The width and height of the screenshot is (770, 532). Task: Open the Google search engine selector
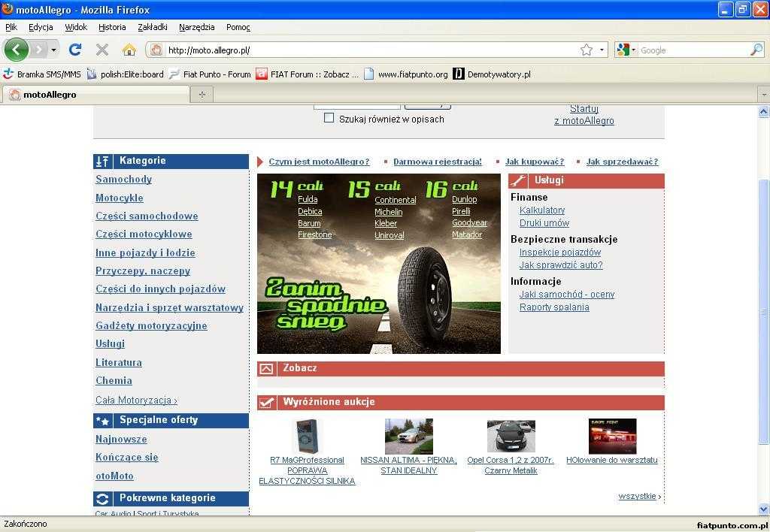626,50
